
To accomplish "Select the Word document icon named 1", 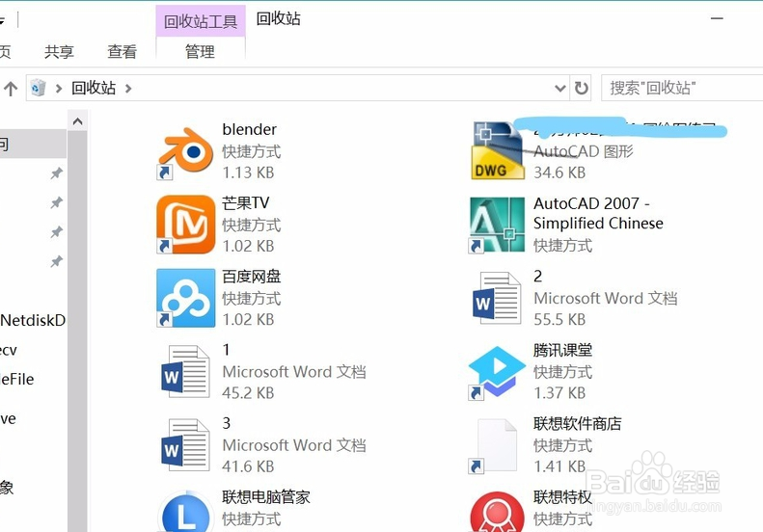I will tap(185, 371).
